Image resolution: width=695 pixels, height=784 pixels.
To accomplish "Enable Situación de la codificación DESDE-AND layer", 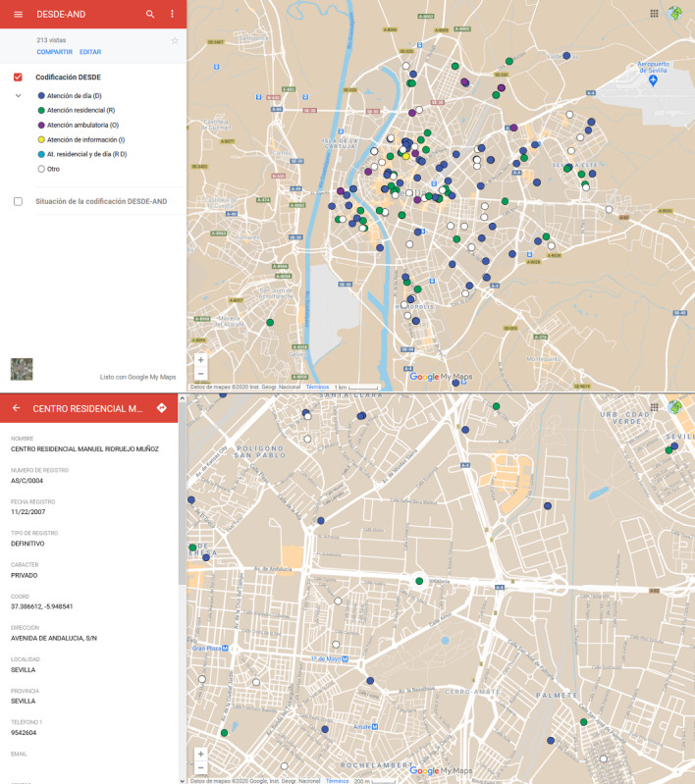I will [x=18, y=201].
